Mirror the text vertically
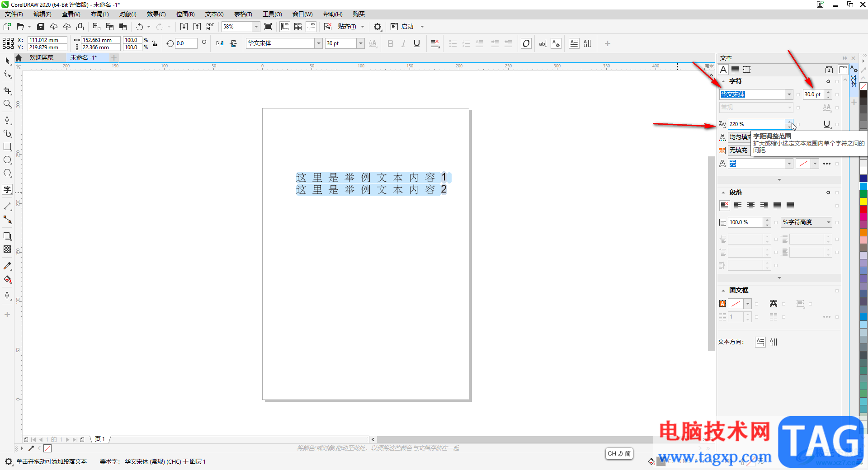868x470 pixels. pos(233,43)
